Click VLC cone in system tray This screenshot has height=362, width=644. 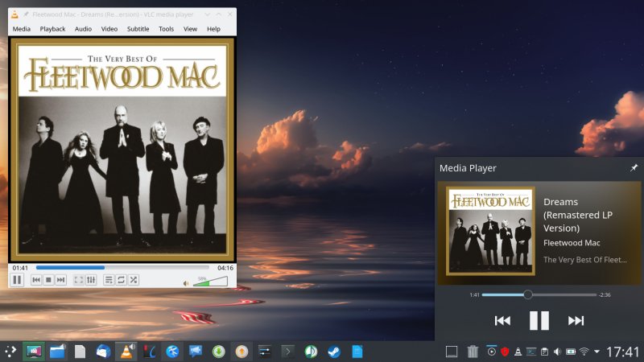click(518, 352)
